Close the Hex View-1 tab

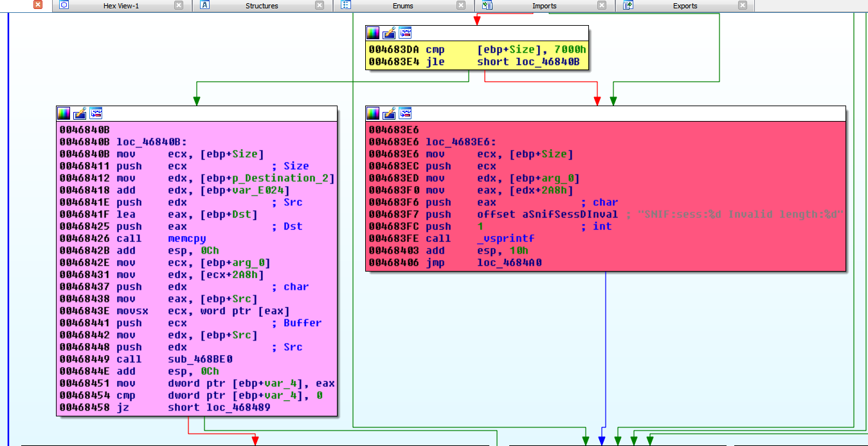179,6
